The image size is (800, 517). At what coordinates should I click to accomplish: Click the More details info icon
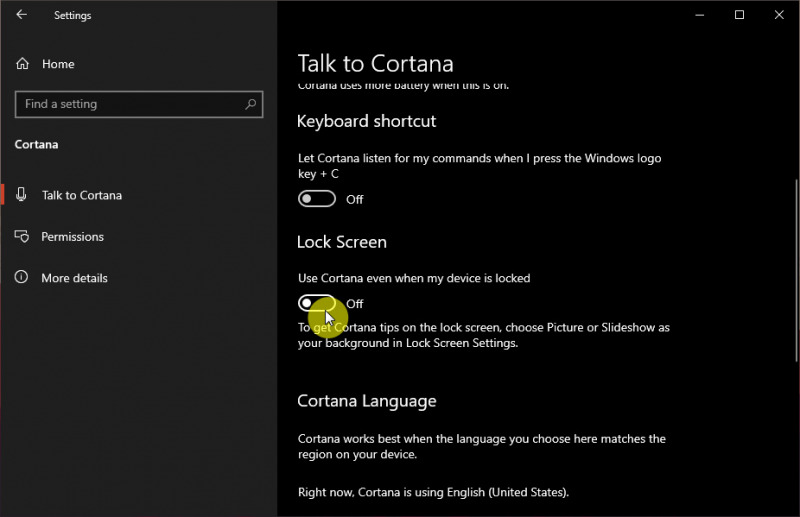point(21,277)
